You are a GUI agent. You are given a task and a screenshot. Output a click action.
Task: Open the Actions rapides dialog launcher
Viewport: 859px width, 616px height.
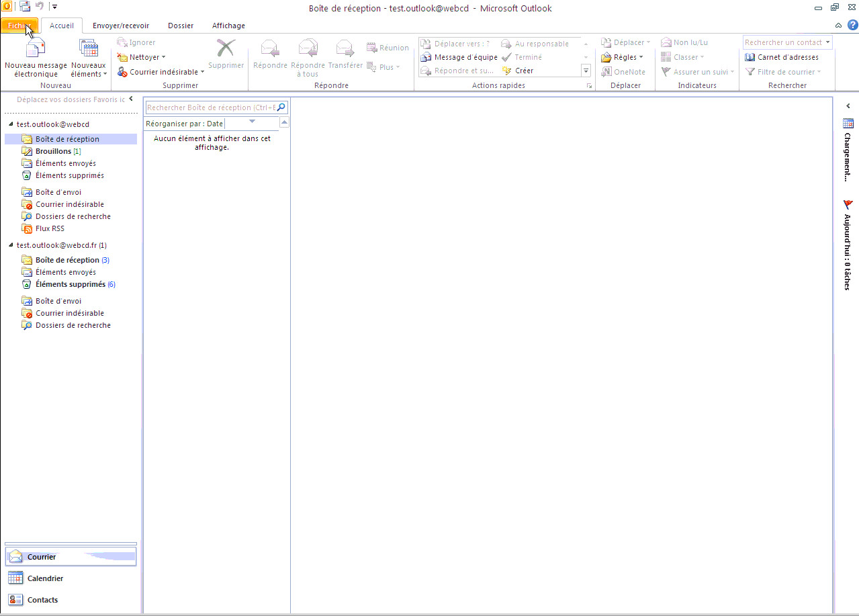(589, 86)
